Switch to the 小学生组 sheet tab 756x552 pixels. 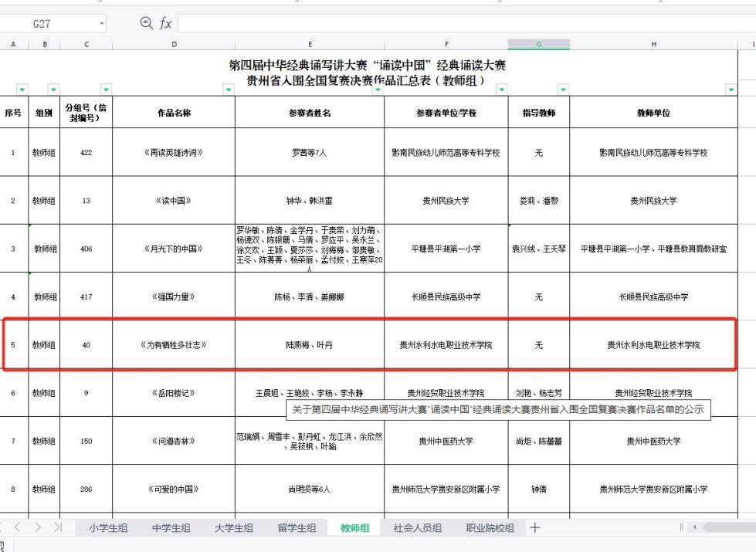pos(108,528)
